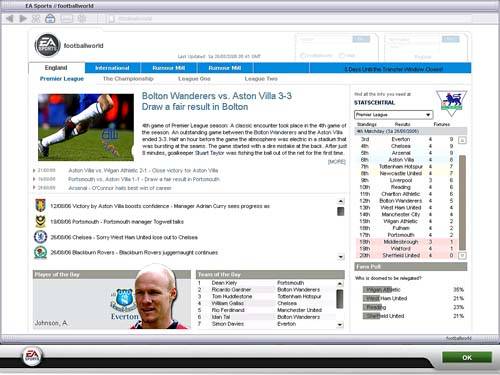Viewport: 500px width, 375px height.
Task: Click the home icon in browser toolbar
Action: [50, 19]
